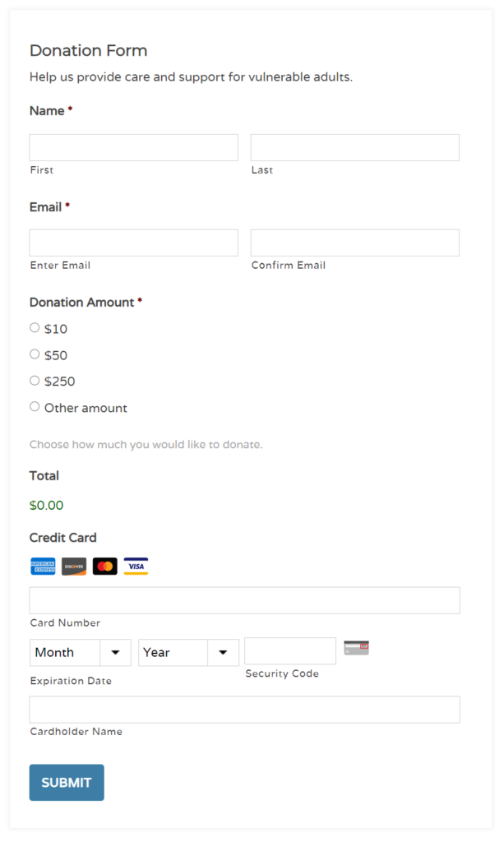Click the Discover card icon
This screenshot has width=504, height=842.
73,566
